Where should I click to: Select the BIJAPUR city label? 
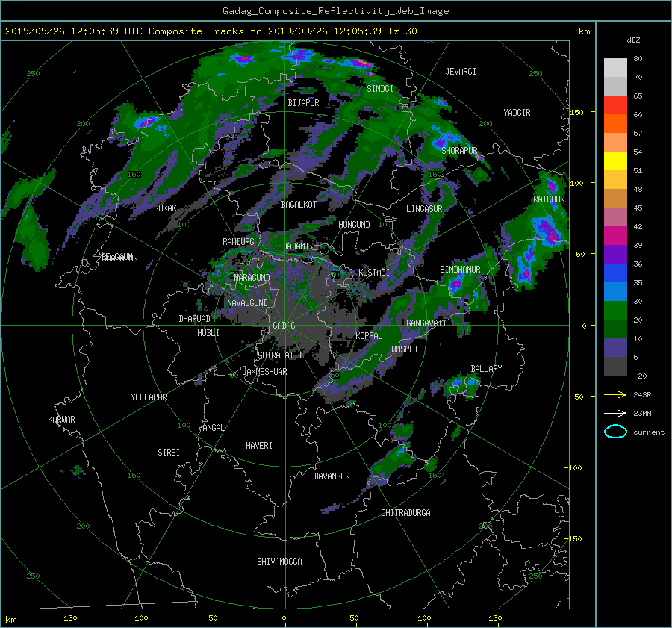[303, 103]
